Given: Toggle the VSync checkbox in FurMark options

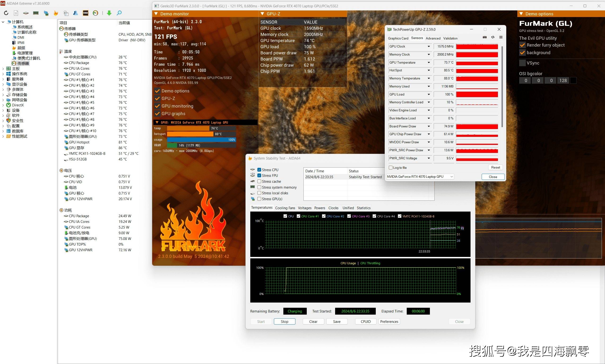Looking at the screenshot, I should 522,63.
